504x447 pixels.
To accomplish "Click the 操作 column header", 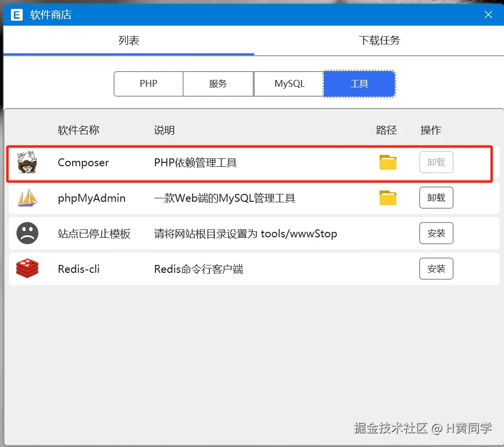I will (x=431, y=130).
